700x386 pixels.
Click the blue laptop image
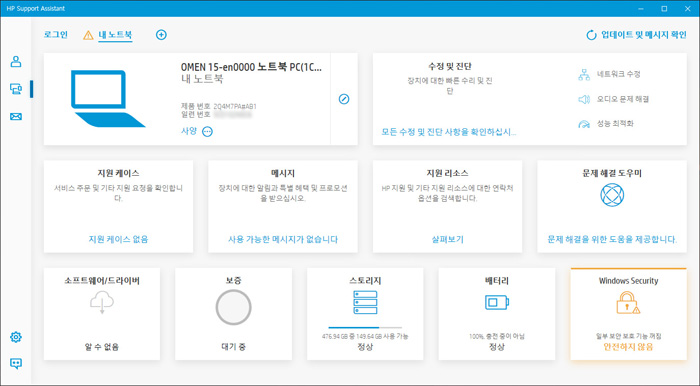[108, 99]
